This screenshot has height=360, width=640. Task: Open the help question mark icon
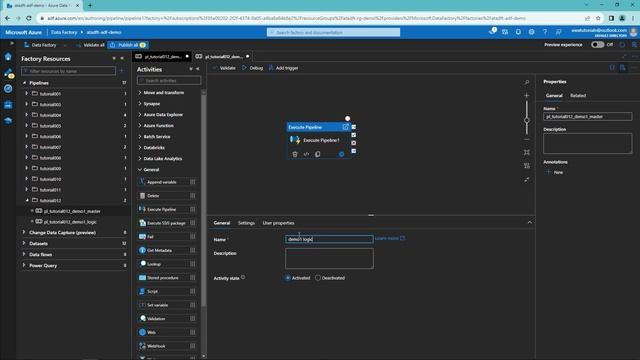click(x=545, y=32)
